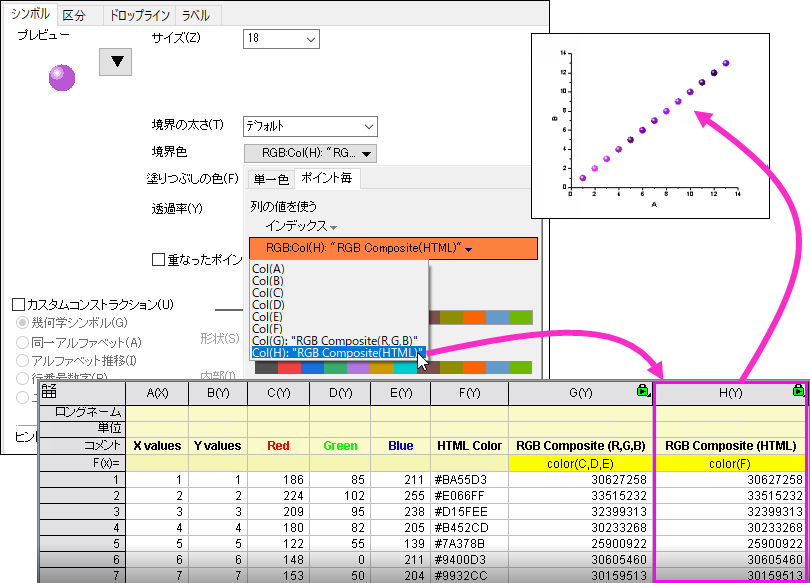Pick the orange swatch in the upper palette row

click(x=474, y=317)
